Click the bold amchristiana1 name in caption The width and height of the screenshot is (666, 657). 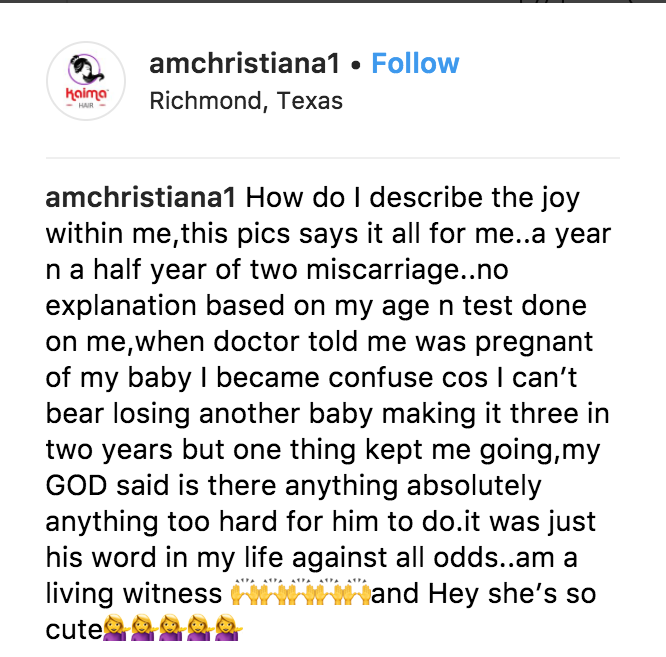[141, 197]
